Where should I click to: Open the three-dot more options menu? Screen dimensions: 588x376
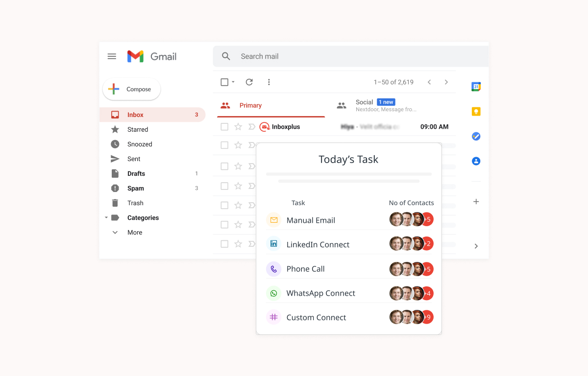(269, 82)
